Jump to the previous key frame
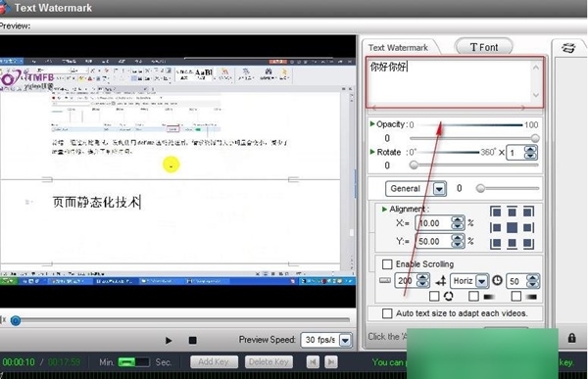The image size is (588, 379). [313, 361]
